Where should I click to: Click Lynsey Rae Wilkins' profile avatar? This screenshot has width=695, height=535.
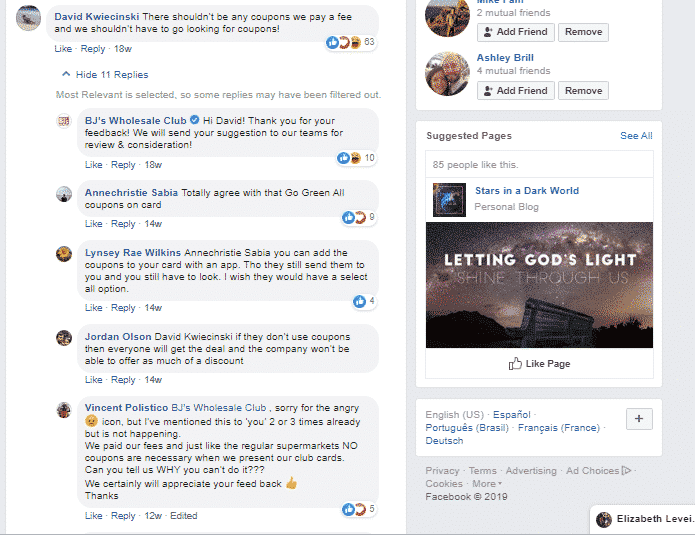[64, 253]
